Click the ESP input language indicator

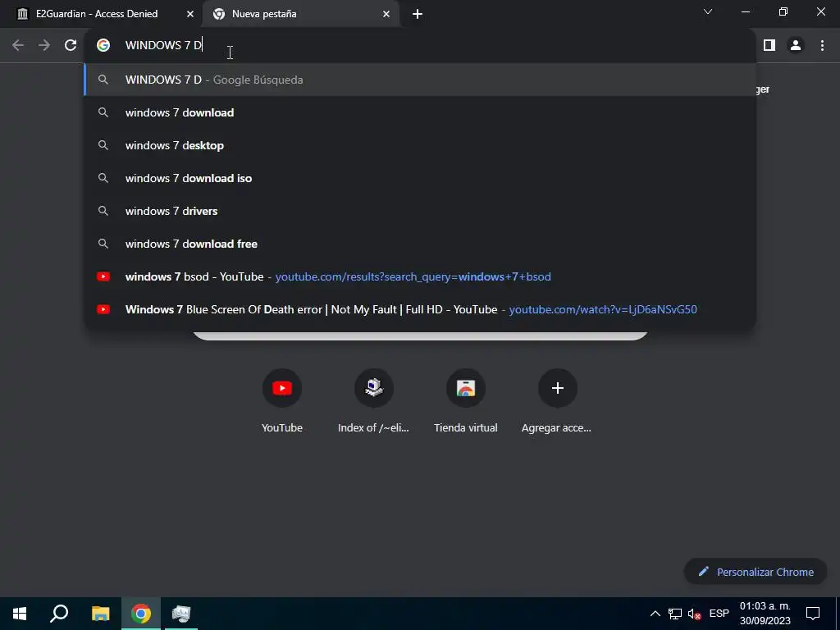(x=719, y=614)
